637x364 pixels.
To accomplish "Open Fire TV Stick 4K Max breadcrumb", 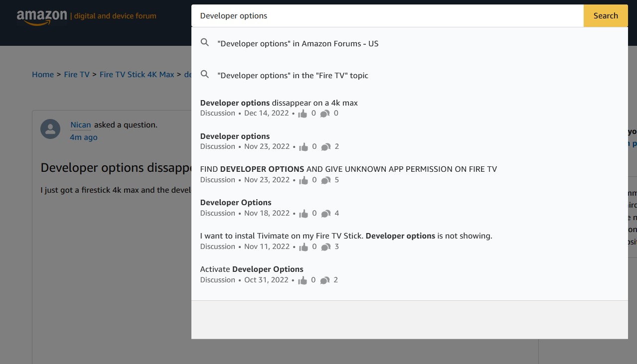I will coord(137,75).
